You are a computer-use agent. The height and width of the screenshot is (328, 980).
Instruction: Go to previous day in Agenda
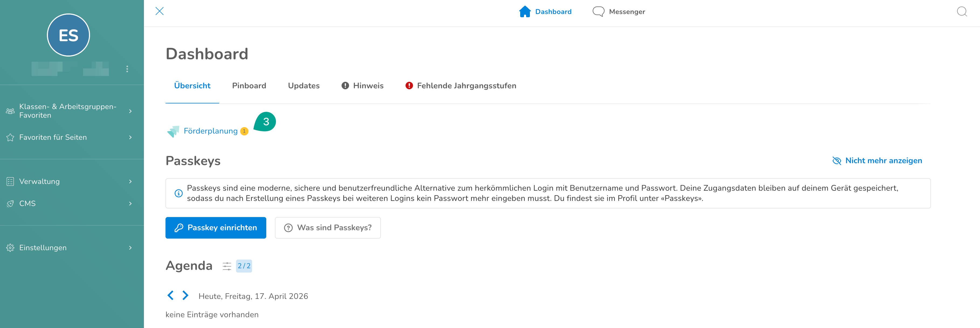[170, 295]
